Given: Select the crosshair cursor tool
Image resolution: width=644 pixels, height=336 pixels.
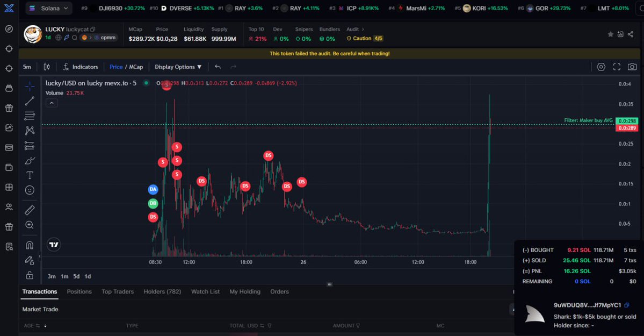Looking at the screenshot, I should click(30, 86).
